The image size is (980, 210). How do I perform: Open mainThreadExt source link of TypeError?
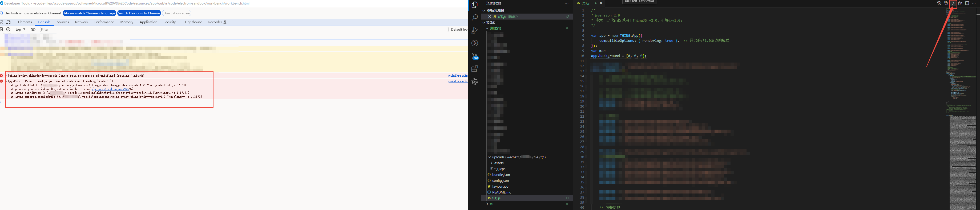[x=458, y=81]
